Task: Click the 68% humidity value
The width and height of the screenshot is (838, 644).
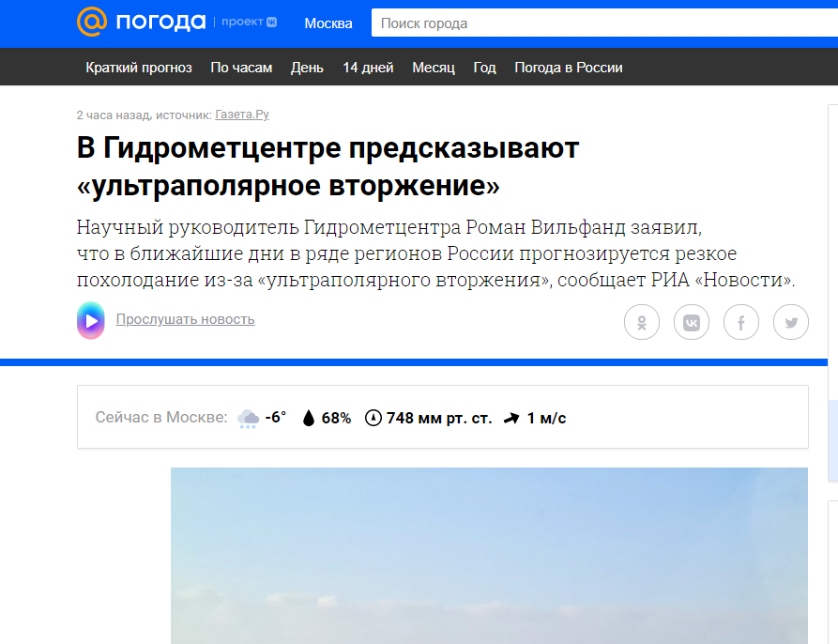Action: pos(336,418)
